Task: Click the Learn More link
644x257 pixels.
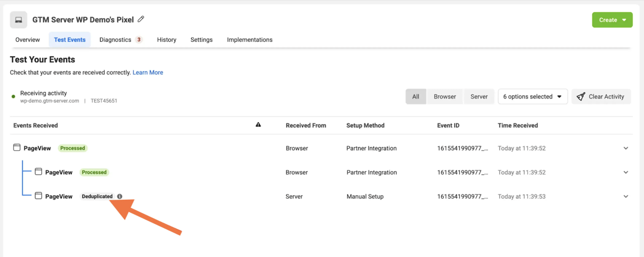Action: click(147, 72)
